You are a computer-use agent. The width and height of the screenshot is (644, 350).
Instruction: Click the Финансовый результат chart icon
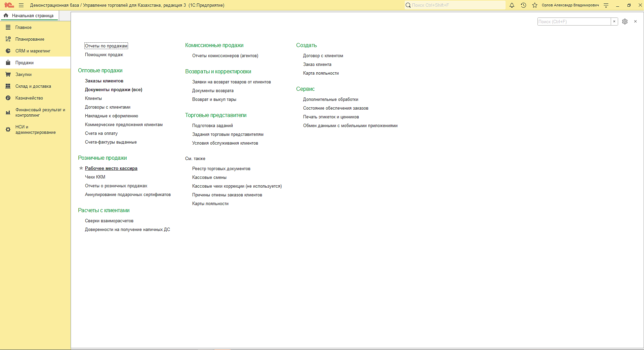coord(8,112)
